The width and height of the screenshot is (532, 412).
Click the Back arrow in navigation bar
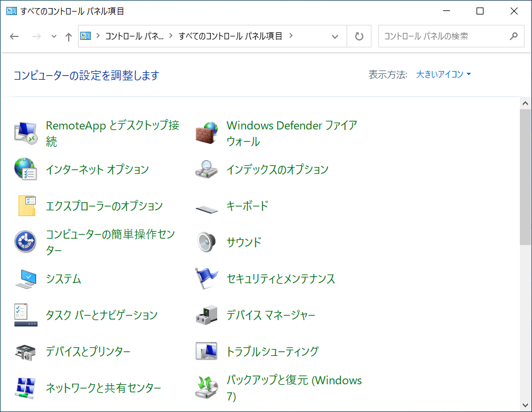click(14, 36)
